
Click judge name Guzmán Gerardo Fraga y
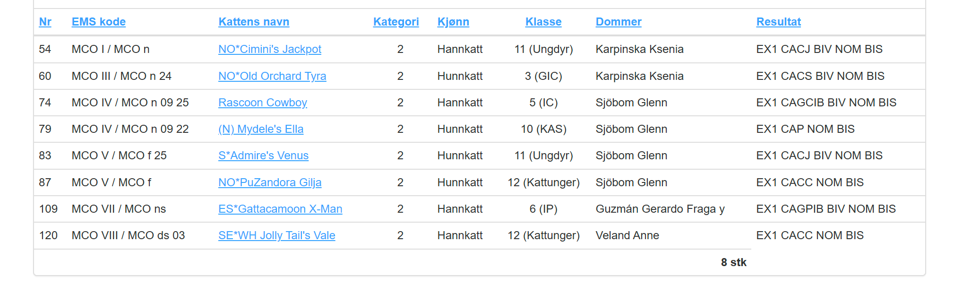click(660, 209)
